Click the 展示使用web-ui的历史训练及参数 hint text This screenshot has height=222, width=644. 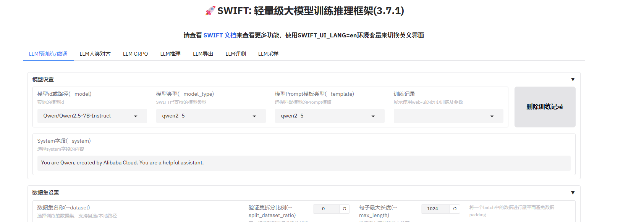428,102
